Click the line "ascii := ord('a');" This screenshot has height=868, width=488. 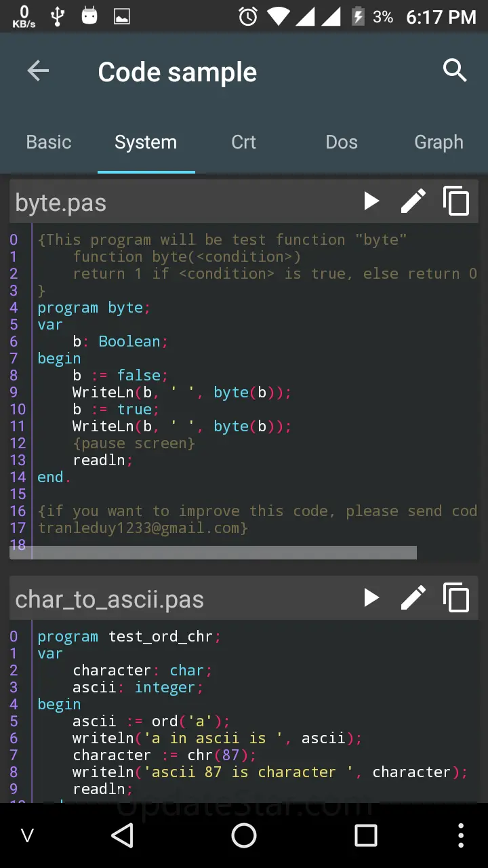point(152,722)
